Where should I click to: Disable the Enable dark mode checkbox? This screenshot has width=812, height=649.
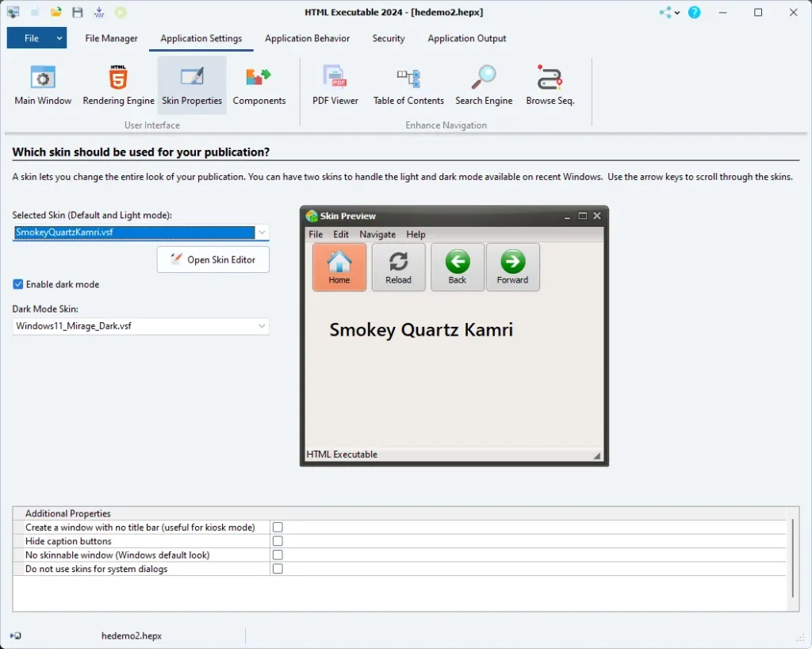click(18, 284)
